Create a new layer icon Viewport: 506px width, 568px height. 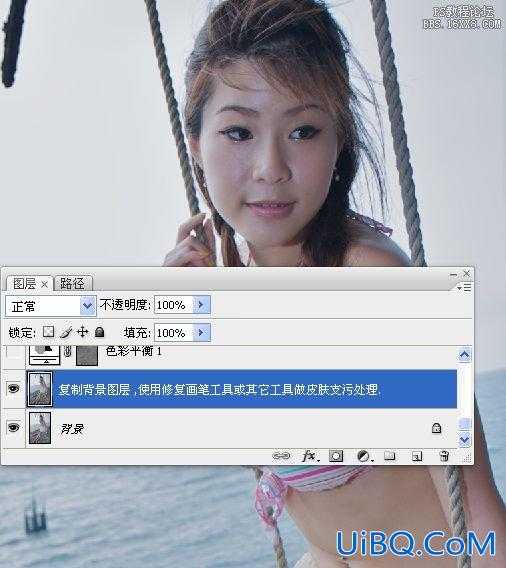tap(417, 456)
